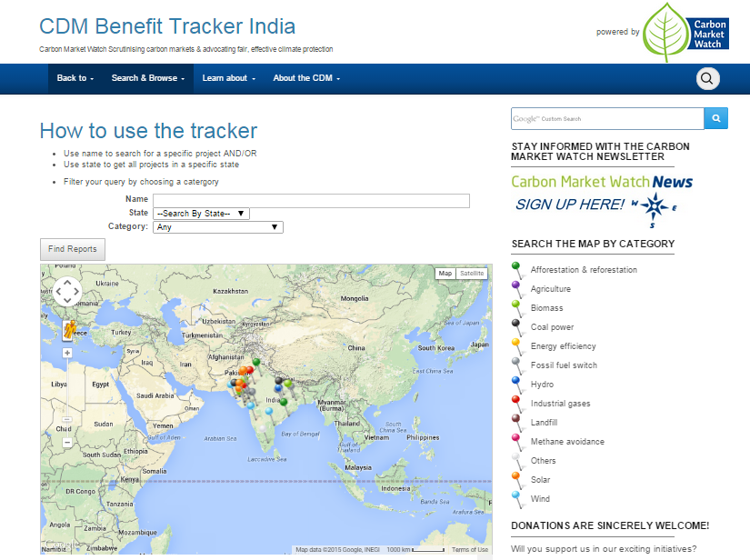Click the Biomass light green pin icon
This screenshot has width=750, height=560.
pyautogui.click(x=516, y=308)
